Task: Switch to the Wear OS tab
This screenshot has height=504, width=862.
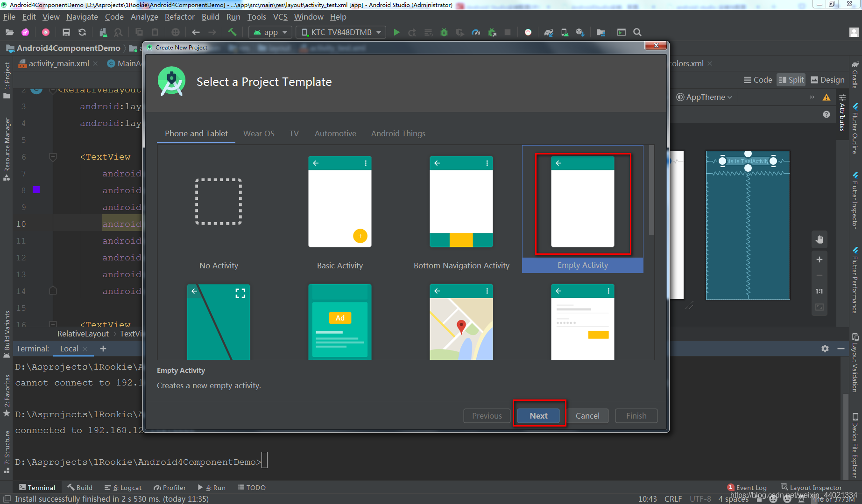Action: click(x=259, y=133)
